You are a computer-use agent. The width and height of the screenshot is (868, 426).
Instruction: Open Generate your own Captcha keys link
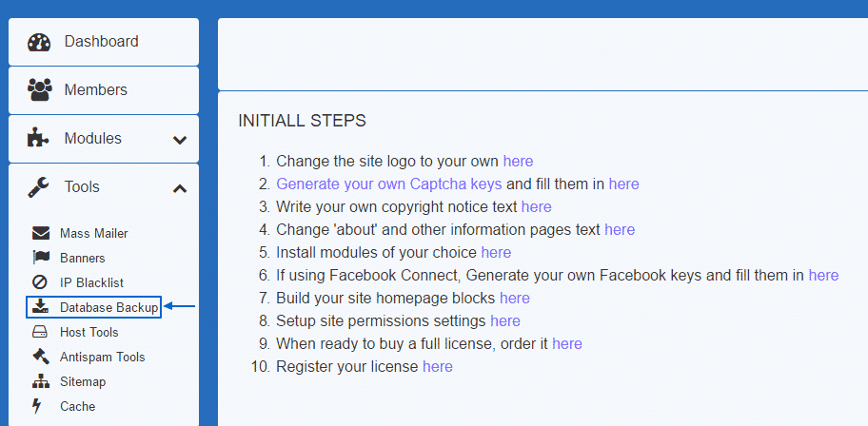(388, 184)
